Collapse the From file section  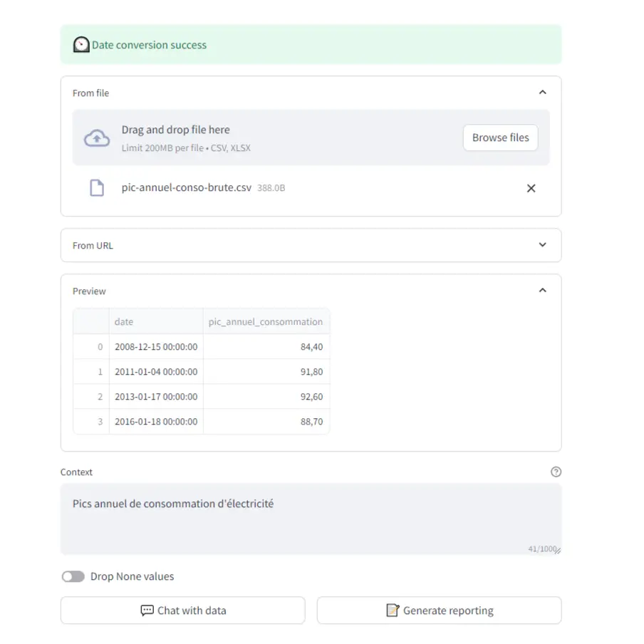pyautogui.click(x=543, y=93)
